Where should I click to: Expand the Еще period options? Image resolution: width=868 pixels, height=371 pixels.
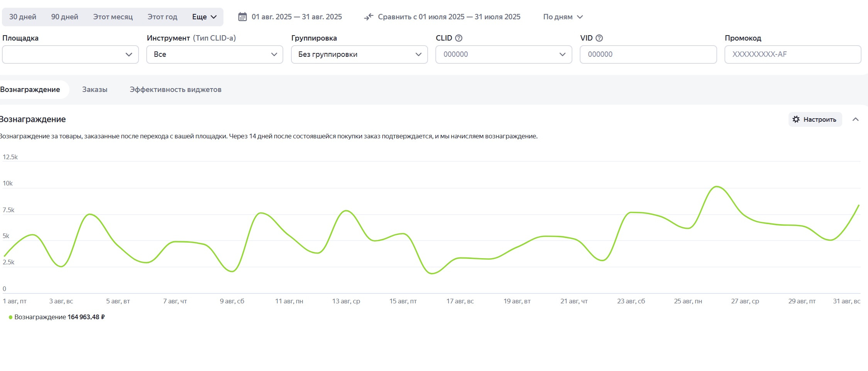point(204,17)
